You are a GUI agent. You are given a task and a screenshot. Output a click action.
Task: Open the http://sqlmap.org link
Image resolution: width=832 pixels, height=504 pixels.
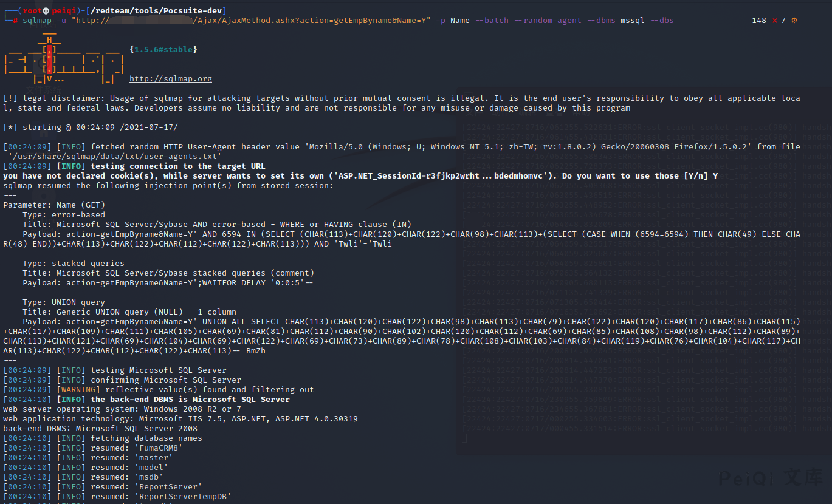[171, 79]
